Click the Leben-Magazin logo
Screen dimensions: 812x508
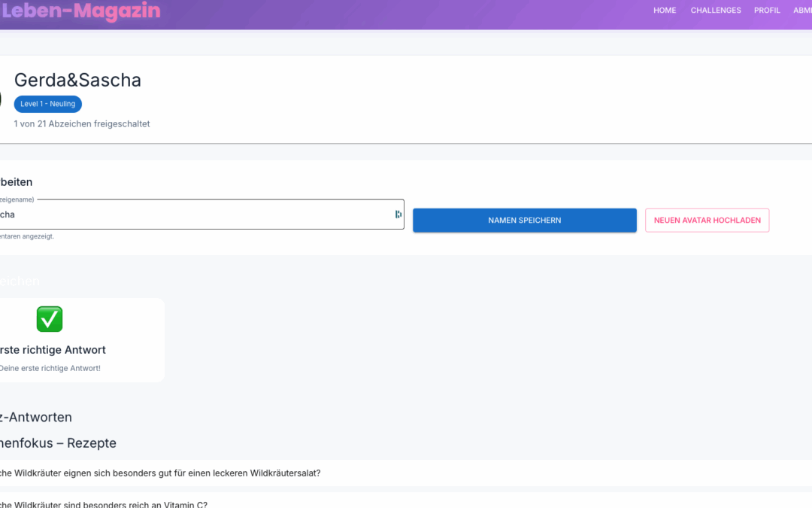(x=81, y=11)
